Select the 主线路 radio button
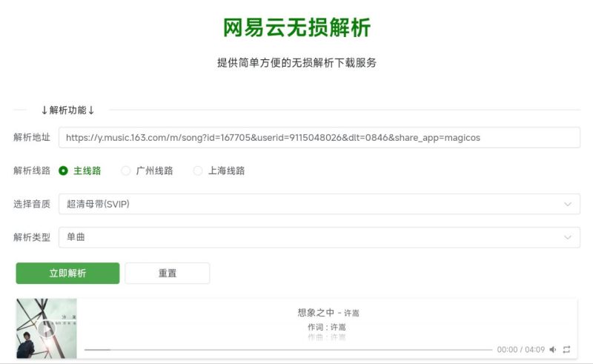This screenshot has width=593, height=364. click(63, 171)
